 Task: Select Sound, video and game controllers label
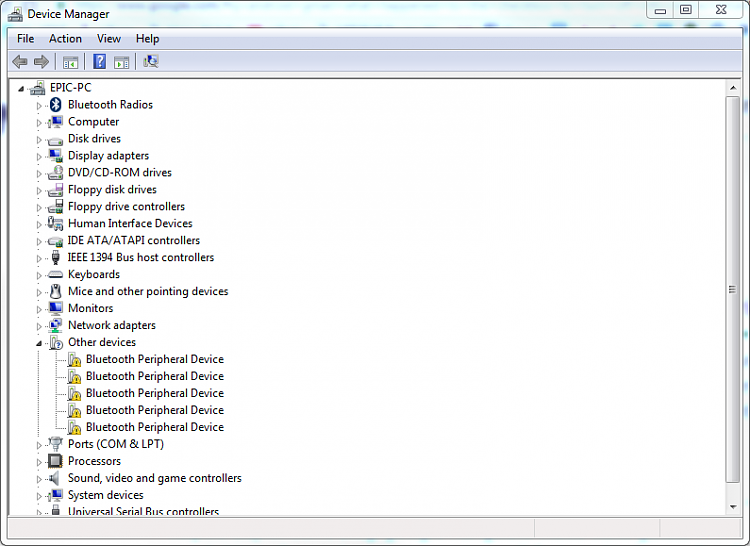(154, 478)
